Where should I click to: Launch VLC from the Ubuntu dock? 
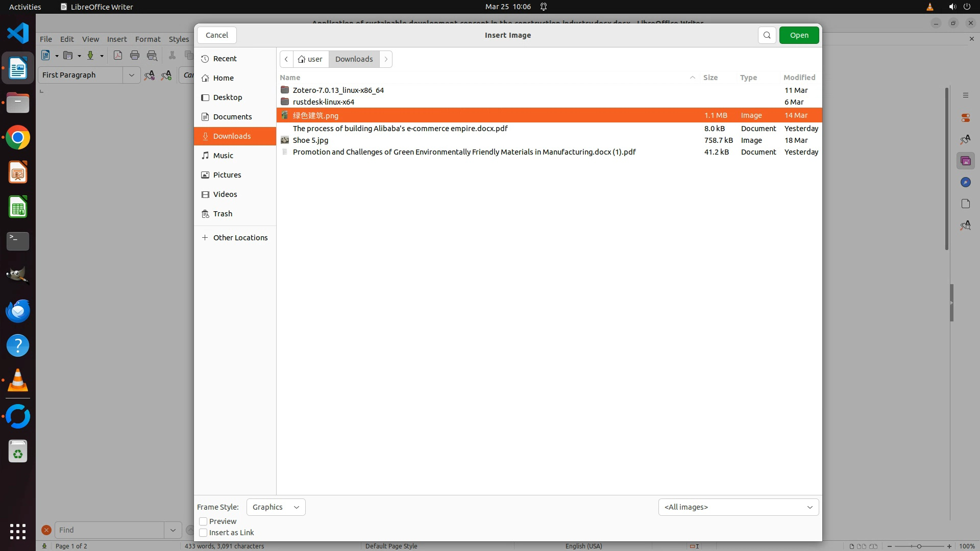tap(18, 381)
